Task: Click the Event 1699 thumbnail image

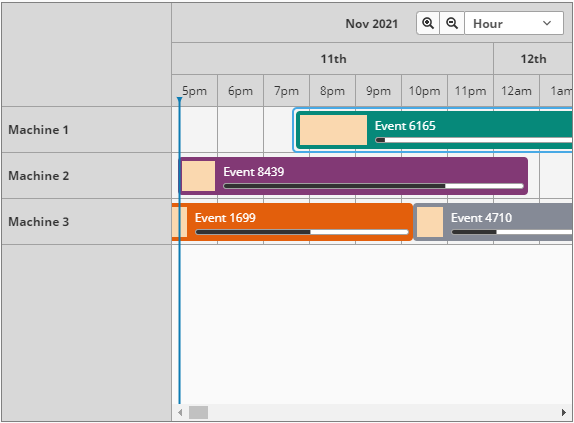Action: [179, 222]
